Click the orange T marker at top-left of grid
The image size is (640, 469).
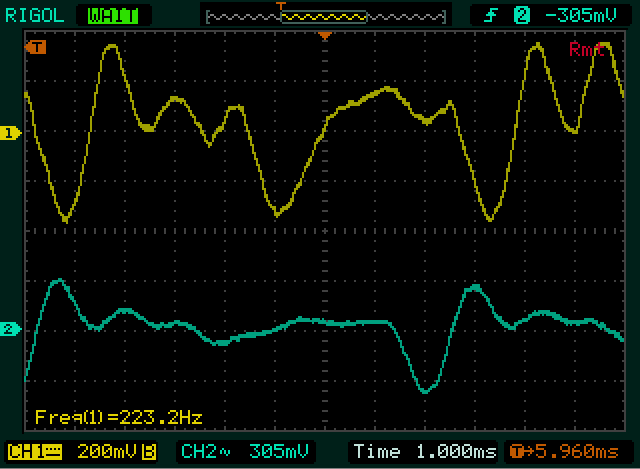37,47
